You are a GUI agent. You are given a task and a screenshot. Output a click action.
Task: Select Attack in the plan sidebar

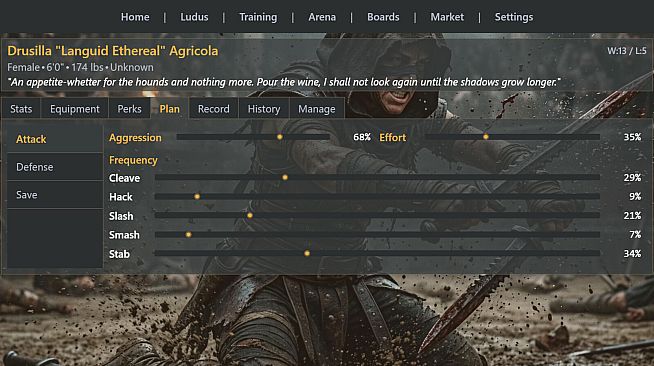coord(55,139)
